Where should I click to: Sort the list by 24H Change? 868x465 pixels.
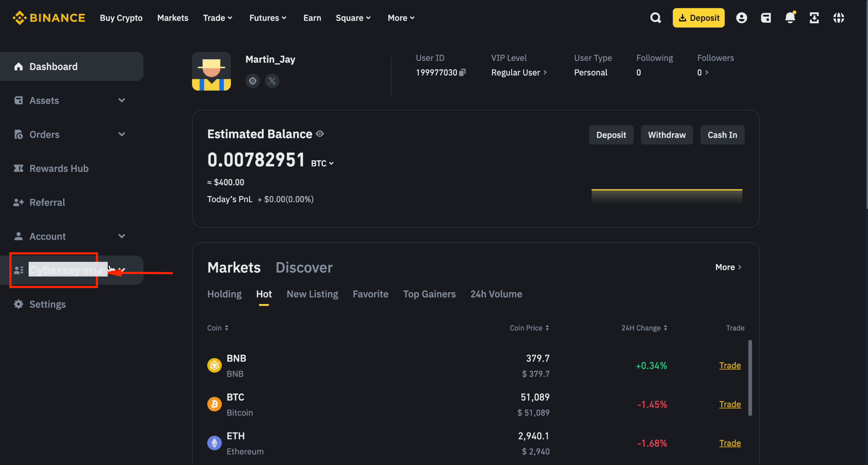[x=644, y=328]
